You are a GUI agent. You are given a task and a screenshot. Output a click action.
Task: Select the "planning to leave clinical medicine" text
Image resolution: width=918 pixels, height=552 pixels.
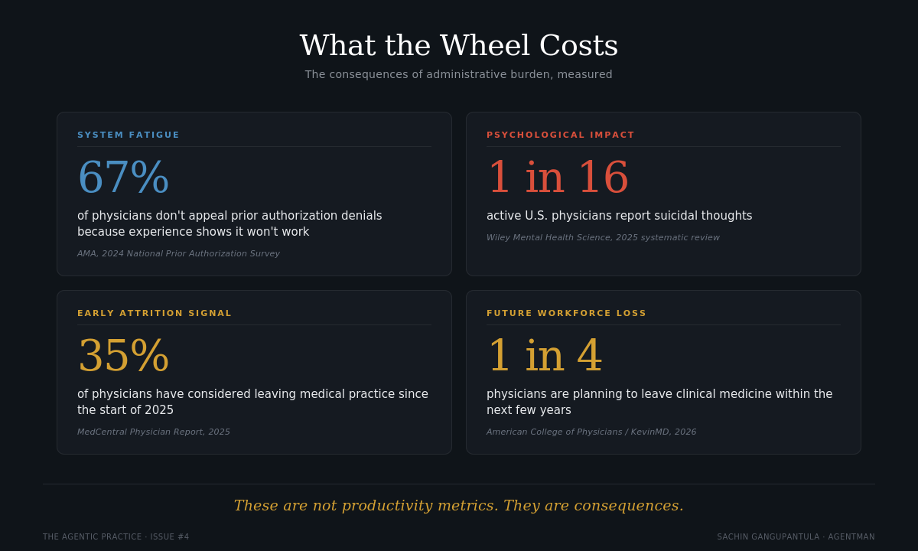[659, 402]
